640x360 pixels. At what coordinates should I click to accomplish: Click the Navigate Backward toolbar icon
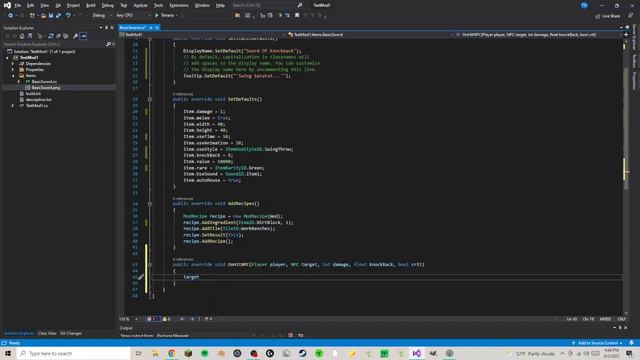point(10,16)
